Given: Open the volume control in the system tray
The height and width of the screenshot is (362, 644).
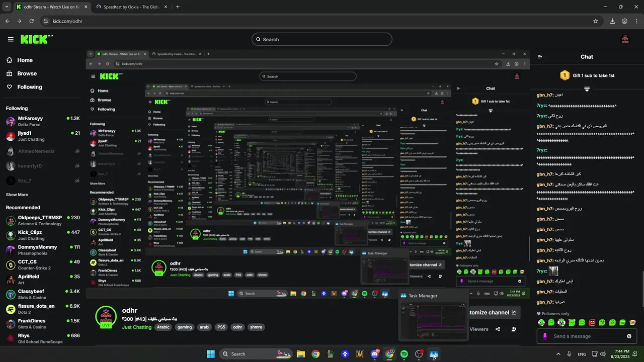Looking at the screenshot, I should [603, 354].
